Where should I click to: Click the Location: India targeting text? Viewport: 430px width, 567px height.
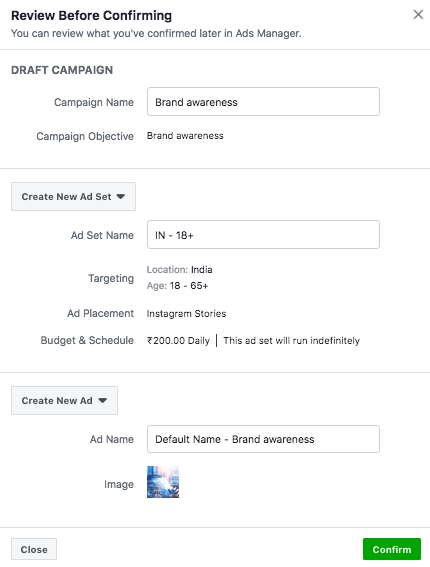pyautogui.click(x=180, y=270)
